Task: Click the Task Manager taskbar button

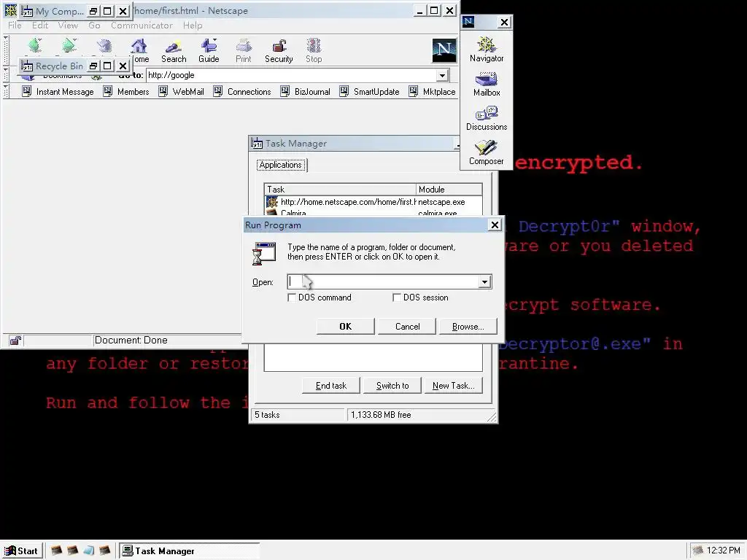Action: [x=189, y=551]
